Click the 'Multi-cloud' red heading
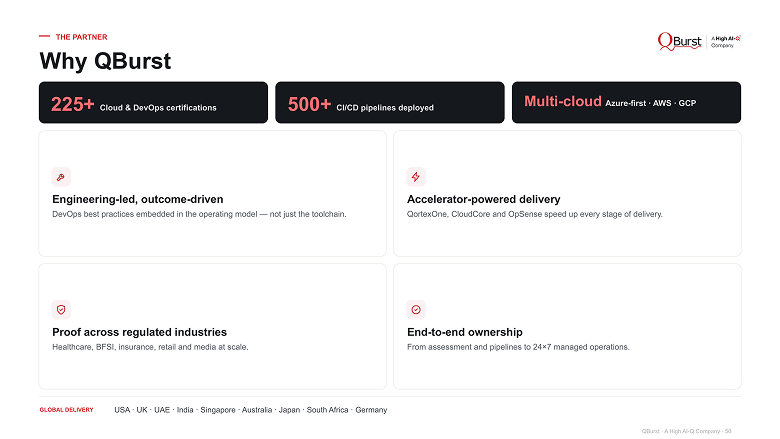Screen dimensions: 780x439 click(563, 101)
